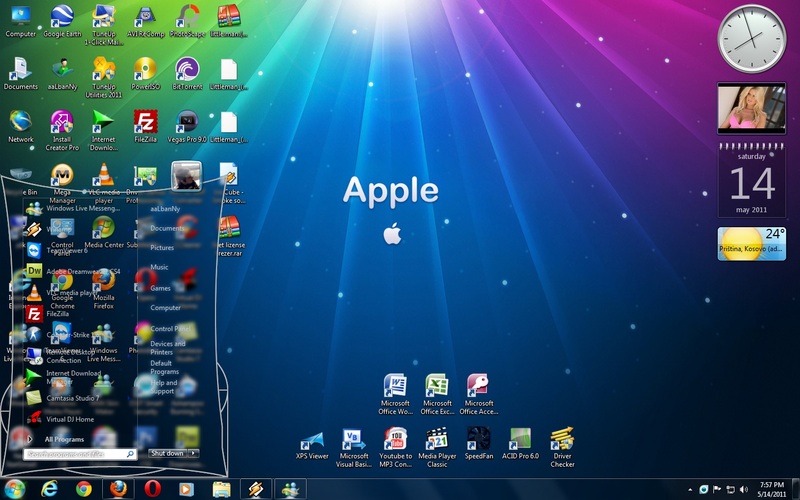Open Games link in the Start menu
This screenshot has height=500, width=800.
click(x=160, y=288)
